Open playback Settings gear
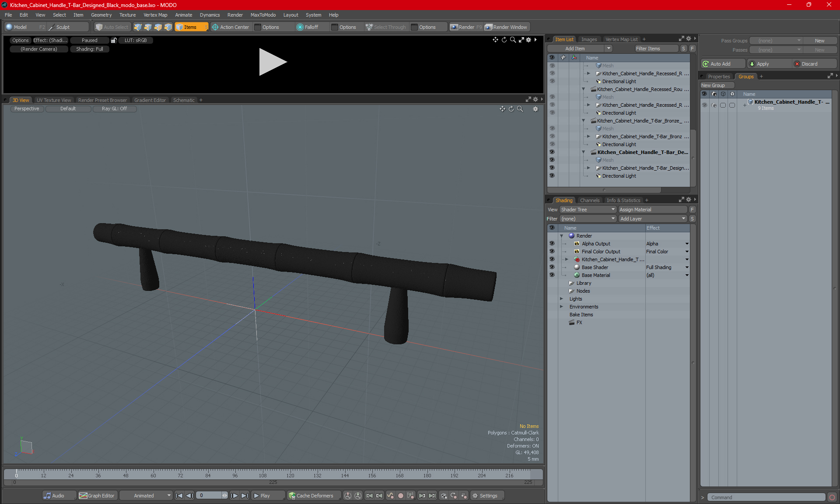 pyautogui.click(x=475, y=496)
